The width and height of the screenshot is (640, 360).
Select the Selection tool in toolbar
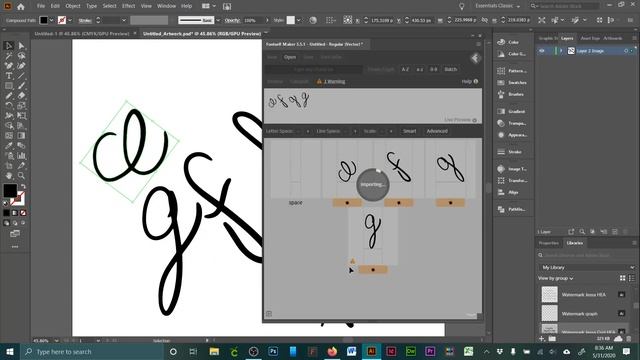pos(9,46)
